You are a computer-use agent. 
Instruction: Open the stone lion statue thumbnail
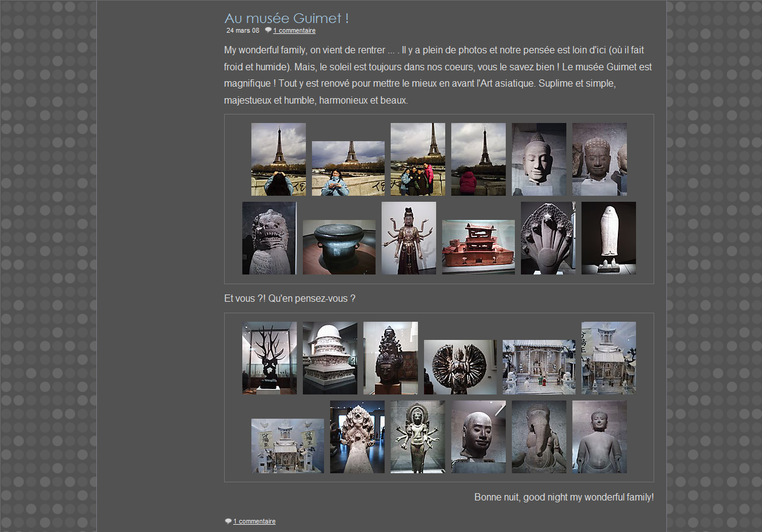pyautogui.click(x=269, y=238)
